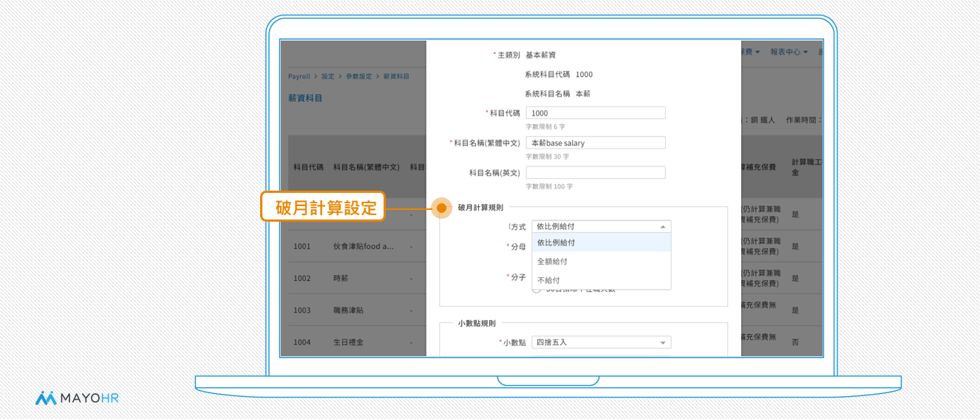Open the 報表中心 menu
Screen dimensions: 980x419
pos(789,52)
